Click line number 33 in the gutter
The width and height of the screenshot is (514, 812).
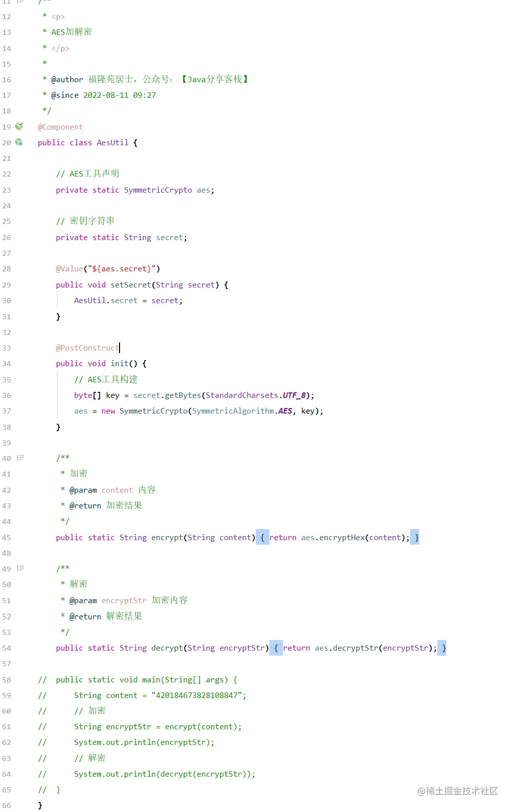click(7, 348)
